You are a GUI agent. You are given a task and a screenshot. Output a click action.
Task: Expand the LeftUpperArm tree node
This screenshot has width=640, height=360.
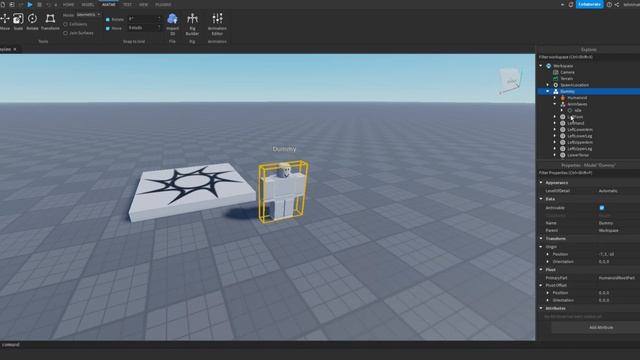555,142
